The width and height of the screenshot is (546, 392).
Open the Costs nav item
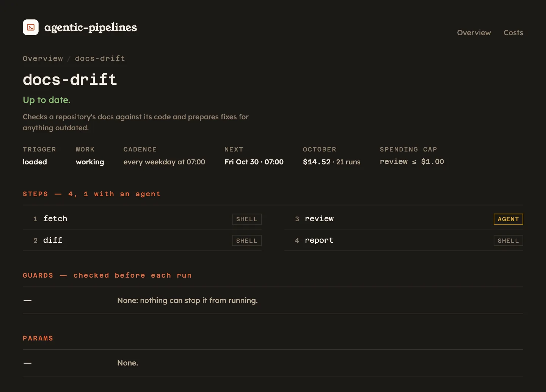[513, 33]
